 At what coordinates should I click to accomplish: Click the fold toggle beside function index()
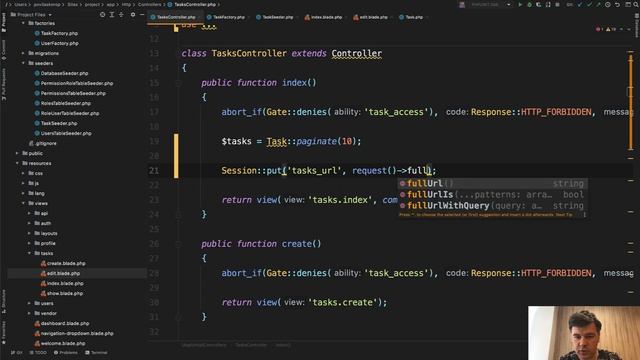click(x=178, y=83)
